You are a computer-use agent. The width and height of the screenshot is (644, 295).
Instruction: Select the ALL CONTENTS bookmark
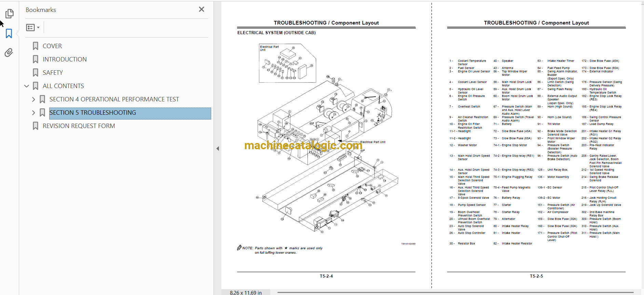coord(63,86)
